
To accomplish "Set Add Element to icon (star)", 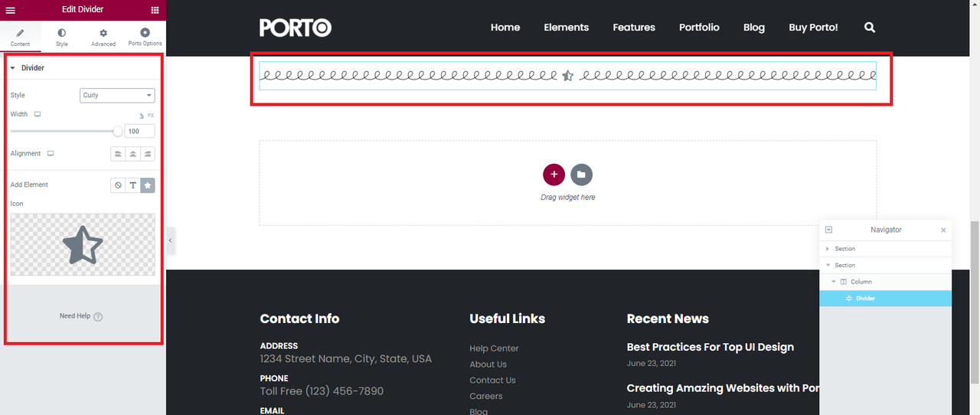I will coord(148,185).
